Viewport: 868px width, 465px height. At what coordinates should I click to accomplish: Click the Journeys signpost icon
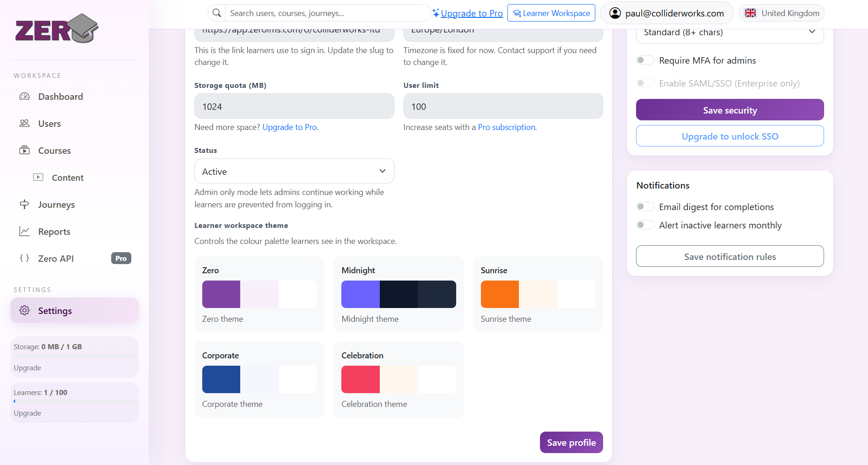pyautogui.click(x=24, y=205)
